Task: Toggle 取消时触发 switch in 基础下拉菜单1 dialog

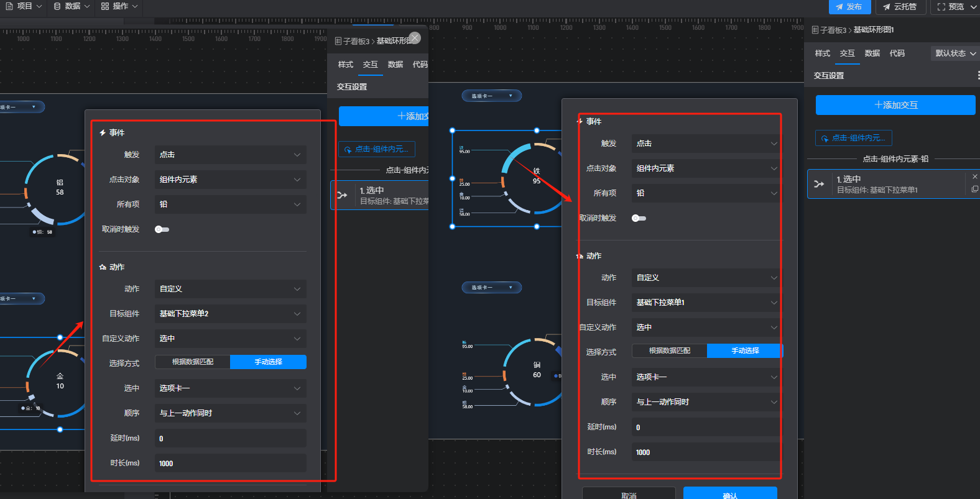Action: coord(639,218)
